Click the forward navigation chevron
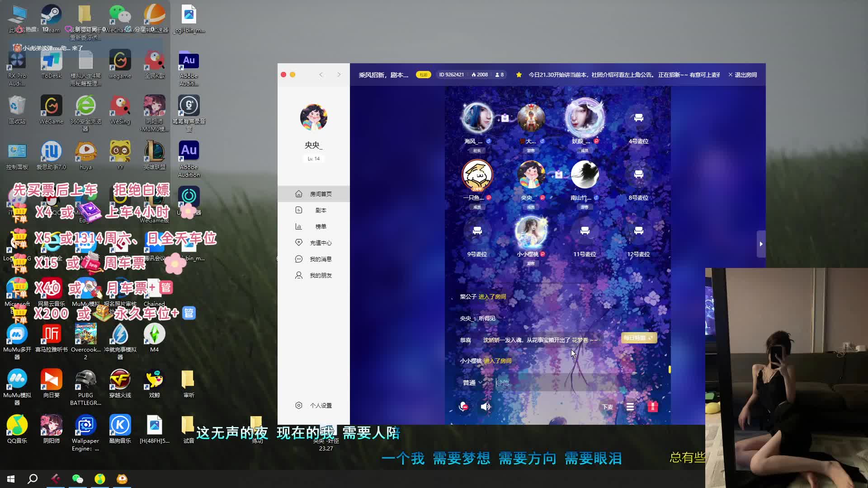Screen dimensions: 868x488 339,75
